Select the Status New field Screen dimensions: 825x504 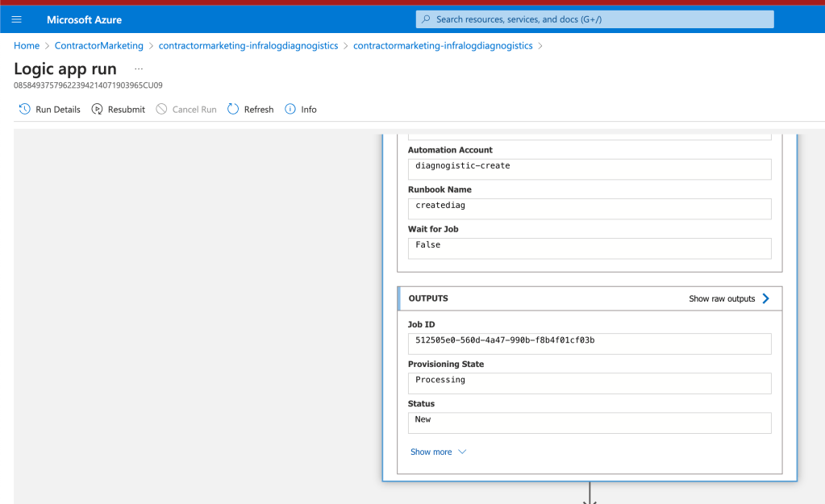(590, 423)
